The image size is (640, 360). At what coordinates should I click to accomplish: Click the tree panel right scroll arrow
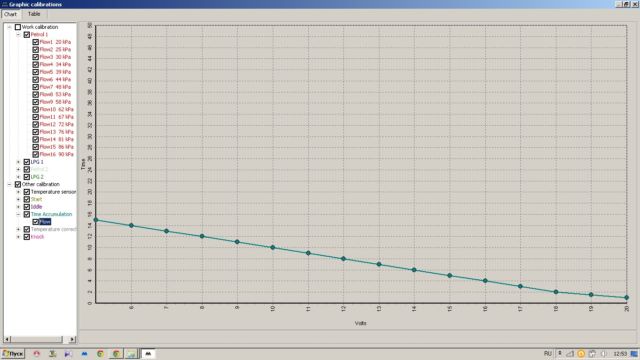pyautogui.click(x=72, y=339)
